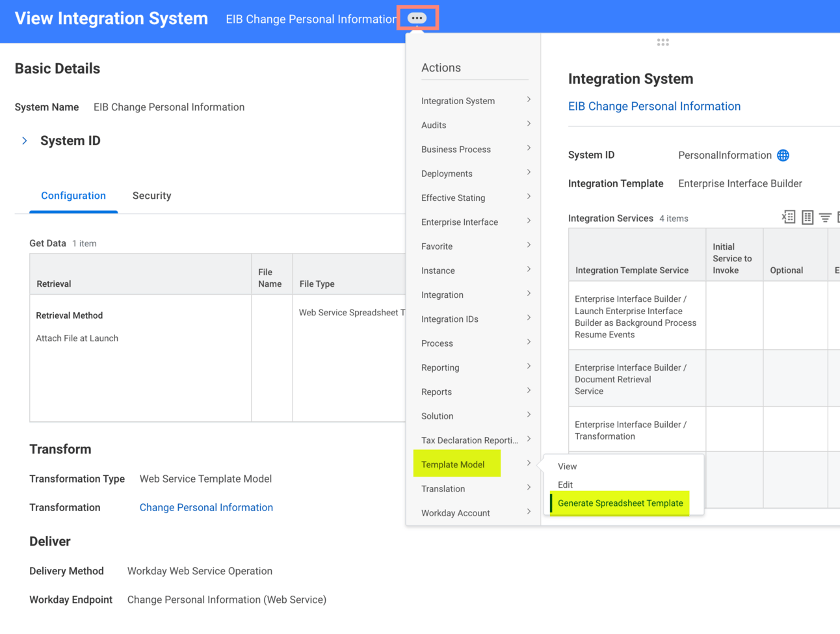Image resolution: width=840 pixels, height=634 pixels.
Task: Click the PersonalInformation System ID value
Action: click(725, 155)
